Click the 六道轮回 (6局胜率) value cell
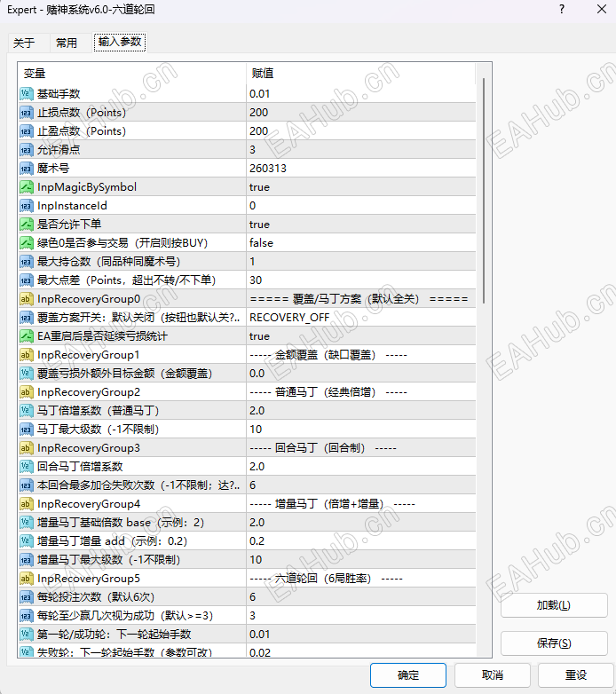616x694 pixels. pos(361,579)
